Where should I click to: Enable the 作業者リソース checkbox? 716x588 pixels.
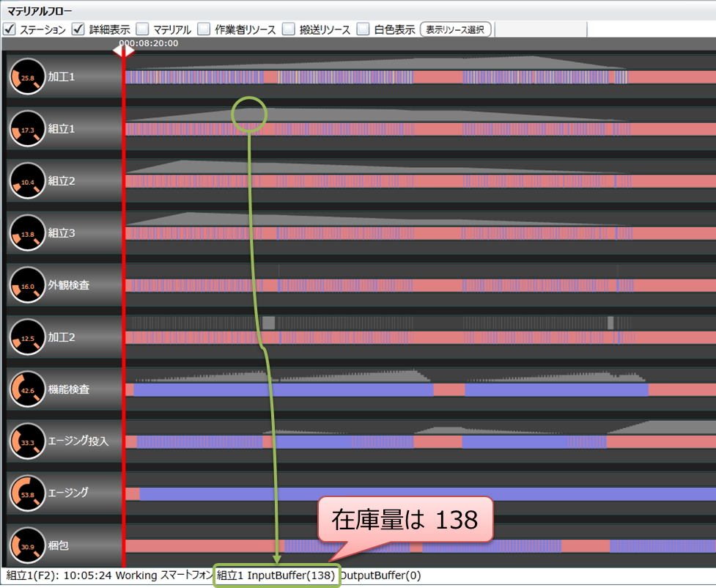click(204, 29)
